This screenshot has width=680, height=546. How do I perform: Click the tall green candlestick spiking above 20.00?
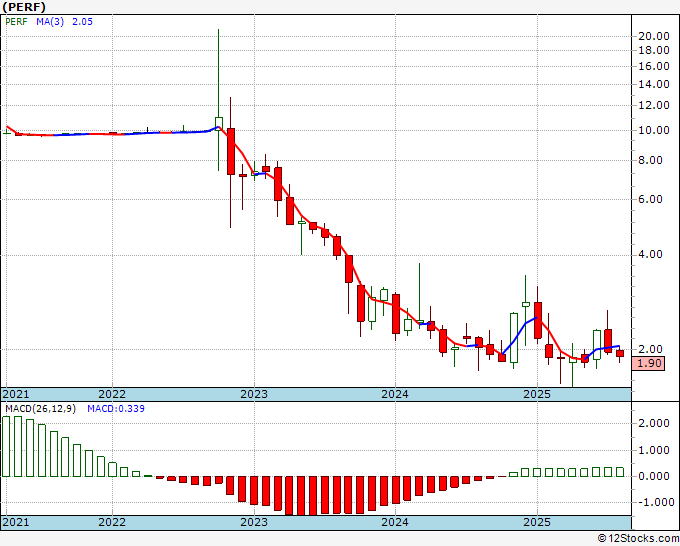(219, 100)
